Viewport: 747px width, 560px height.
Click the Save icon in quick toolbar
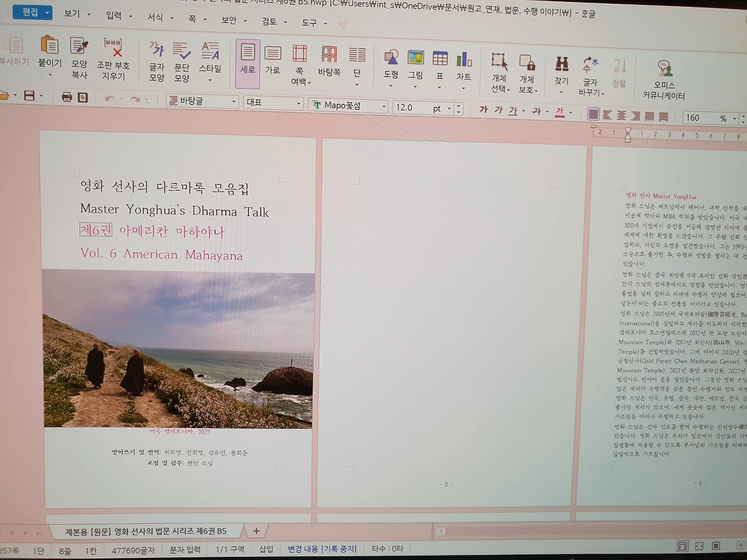[x=29, y=96]
